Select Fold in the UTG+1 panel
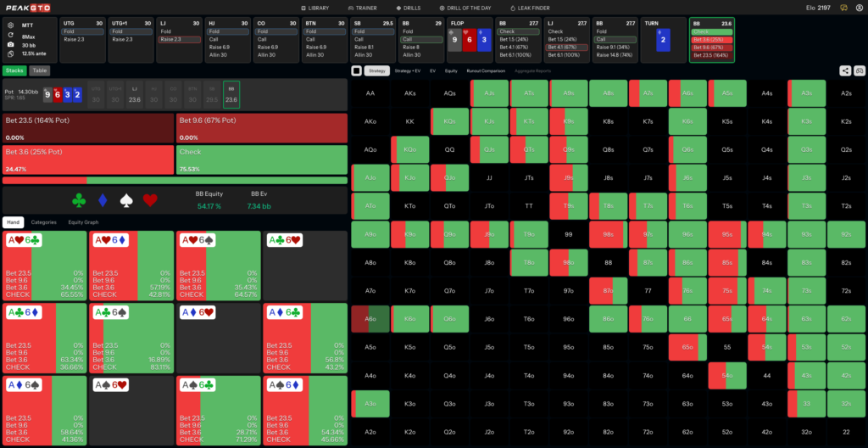Screen dimensions: 868x448 [130, 32]
